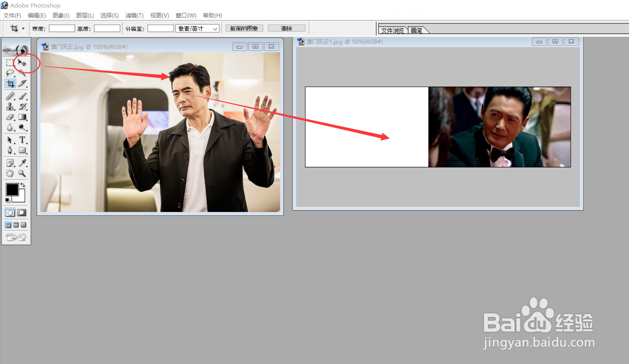
Task: Click the 清除 button
Action: 286,28
